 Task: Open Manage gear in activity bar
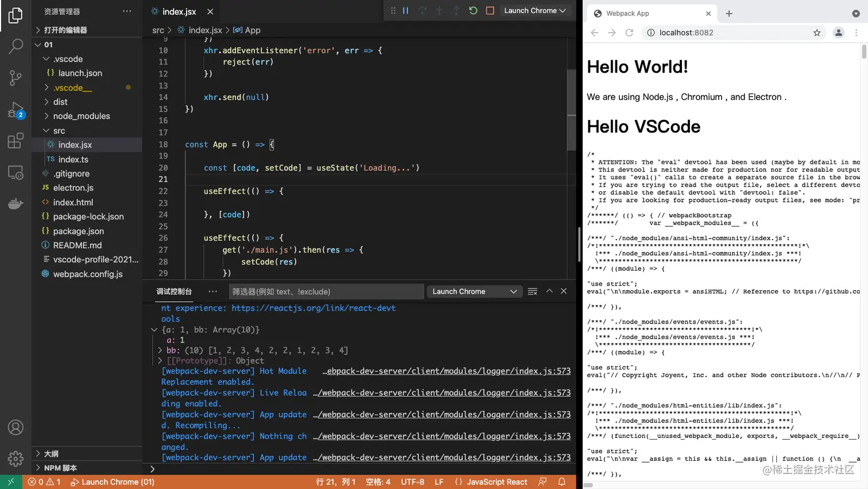(x=15, y=459)
